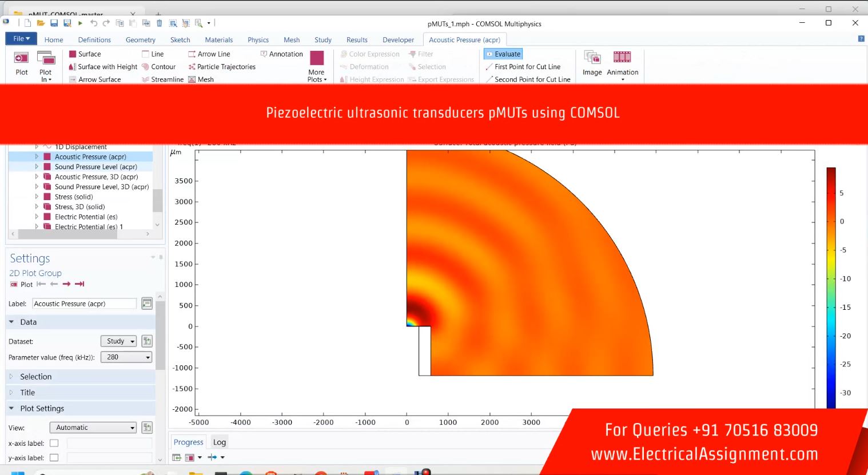Click the plot next arrow in Settings

point(66,284)
